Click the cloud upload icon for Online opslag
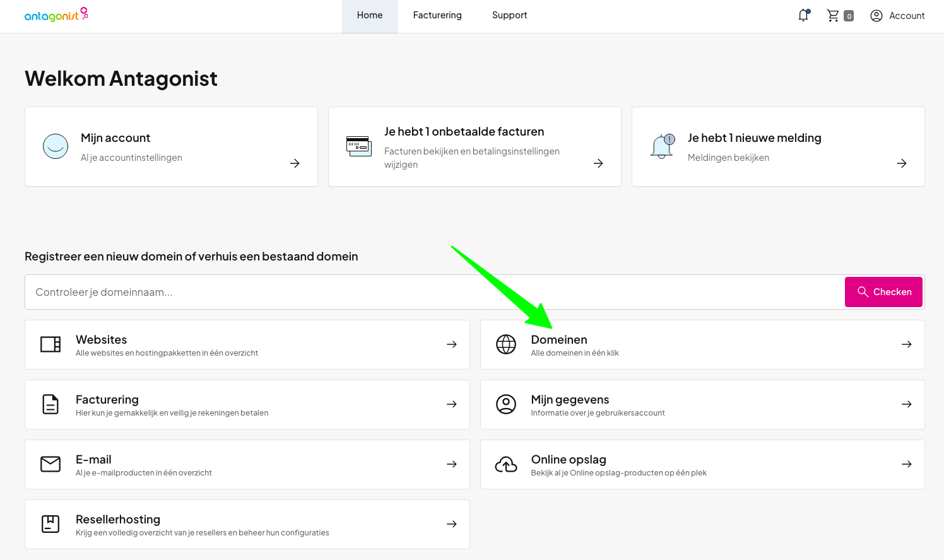The image size is (944, 560). pos(505,464)
